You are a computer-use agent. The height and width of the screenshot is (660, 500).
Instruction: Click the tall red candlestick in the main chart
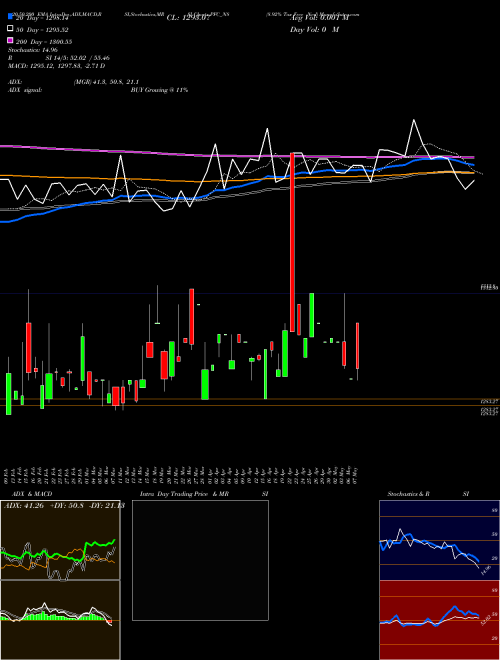pyautogui.click(x=292, y=242)
